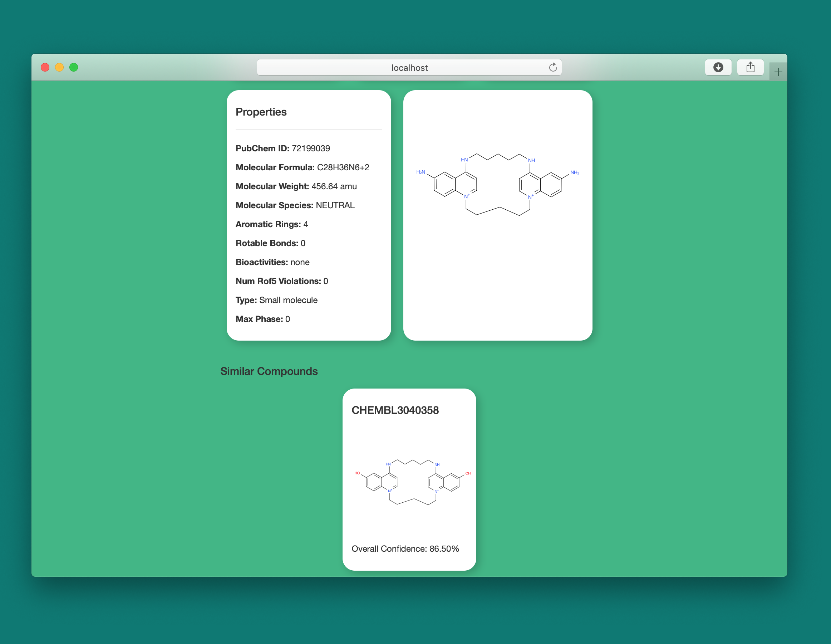Click the green fullscreen window button
The height and width of the screenshot is (644, 831).
coord(74,67)
